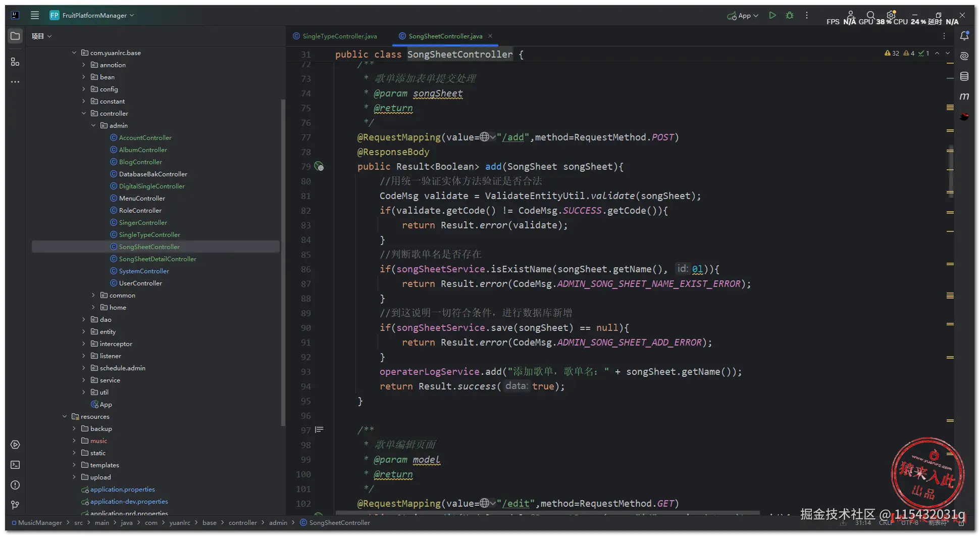Expand the templates folder
The height and width of the screenshot is (536, 980).
point(74,465)
